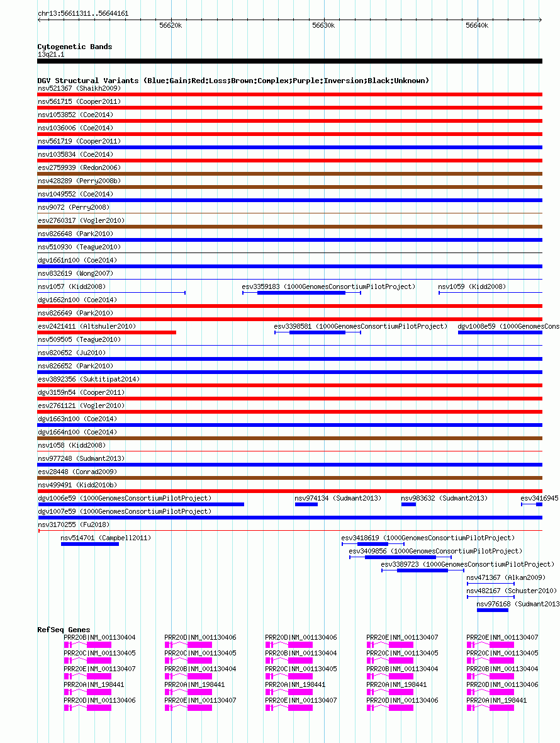Click the black 13q21.1 cytogenetic band bar
The image size is (560, 743).
pyautogui.click(x=289, y=61)
